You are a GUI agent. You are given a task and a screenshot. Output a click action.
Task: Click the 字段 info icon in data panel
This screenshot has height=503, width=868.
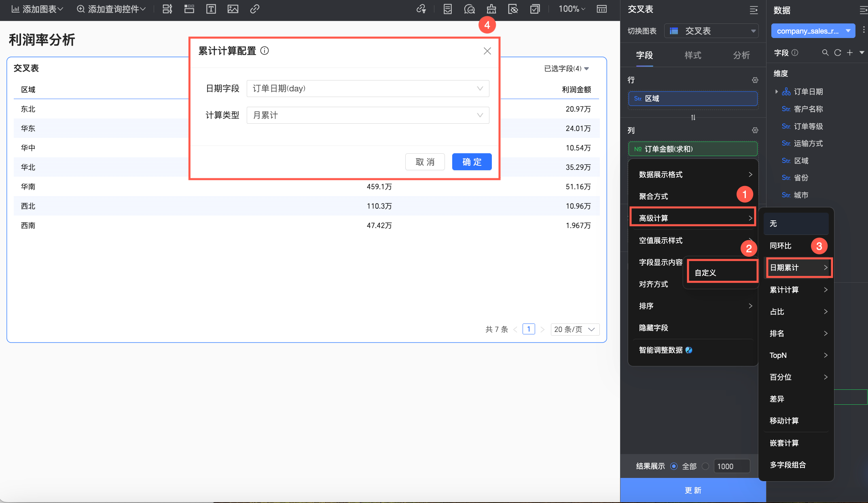[x=795, y=53]
